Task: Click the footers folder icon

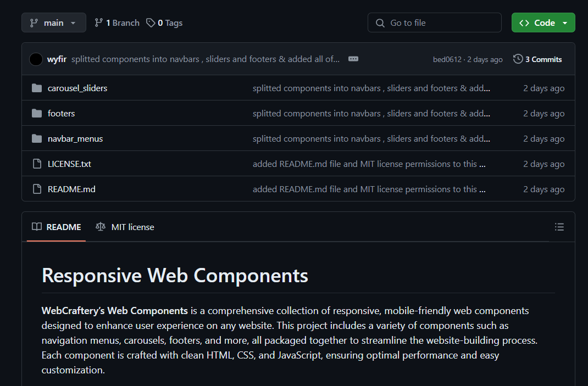Action: (37, 113)
